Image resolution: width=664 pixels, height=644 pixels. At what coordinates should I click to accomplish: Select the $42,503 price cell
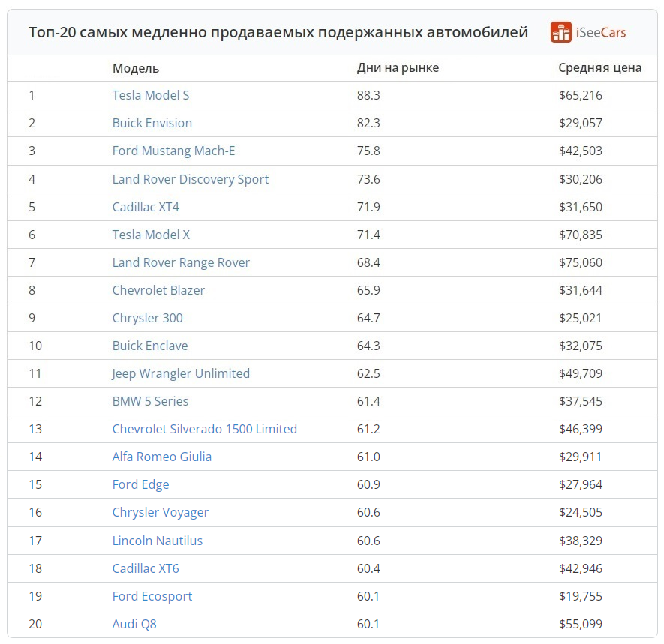coord(581,151)
